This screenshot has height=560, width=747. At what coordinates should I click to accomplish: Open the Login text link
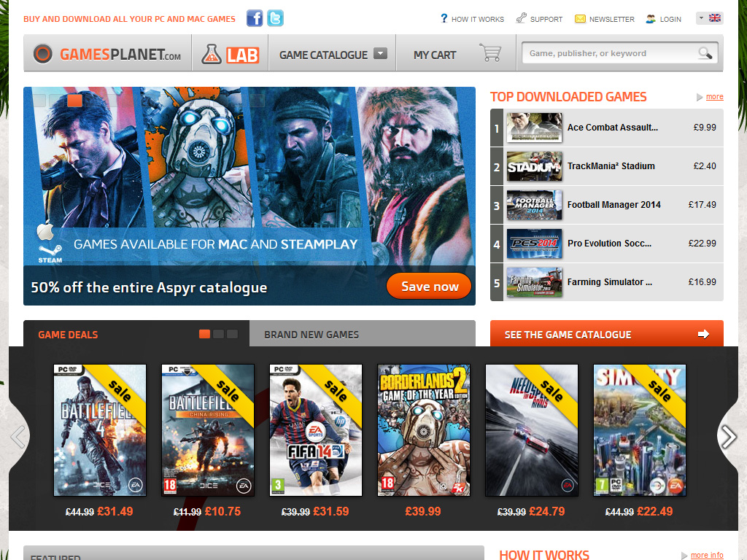(x=670, y=20)
